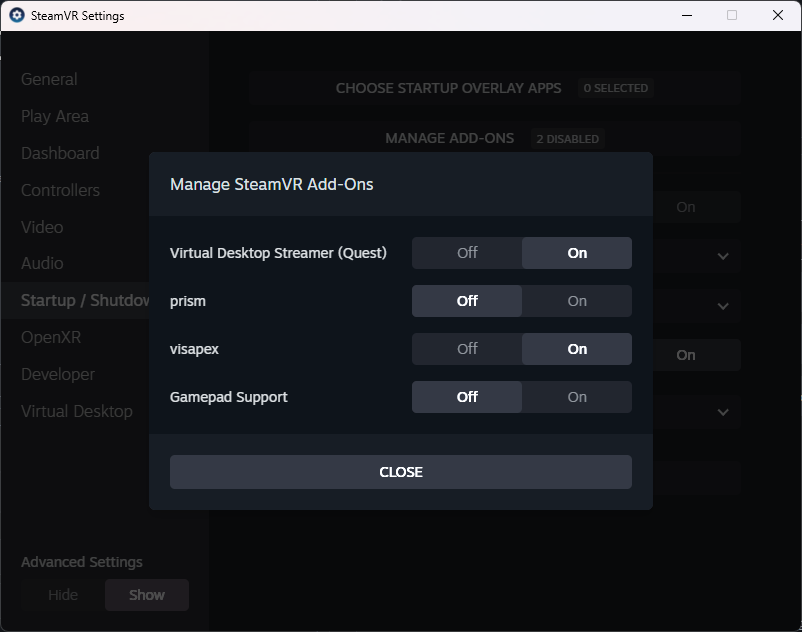Turn on Gamepad Support add-on
The image size is (802, 632).
[577, 397]
